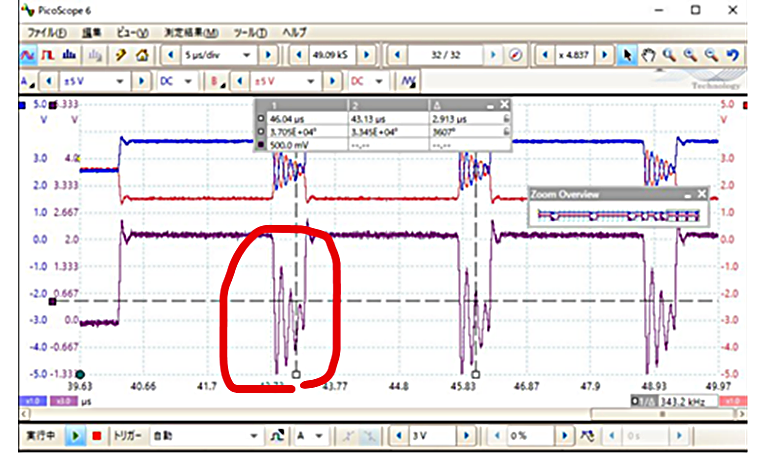Click the home icon in toolbar
This screenshot has height=458, width=768.
[142, 54]
